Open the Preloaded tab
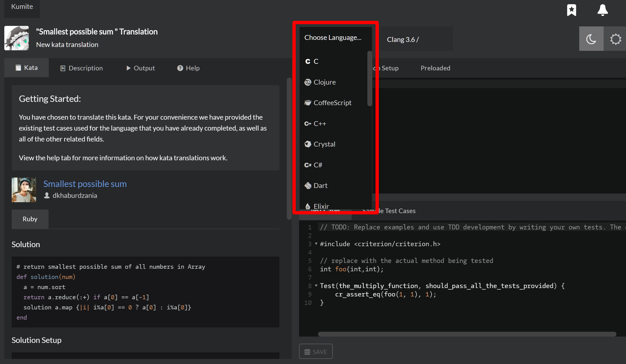Image resolution: width=626 pixels, height=364 pixels. 435,68
